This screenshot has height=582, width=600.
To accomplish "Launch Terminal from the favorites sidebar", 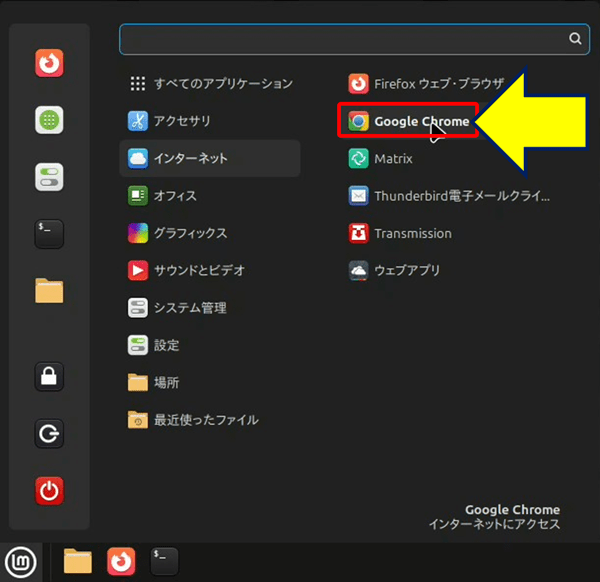I will pos(49,234).
